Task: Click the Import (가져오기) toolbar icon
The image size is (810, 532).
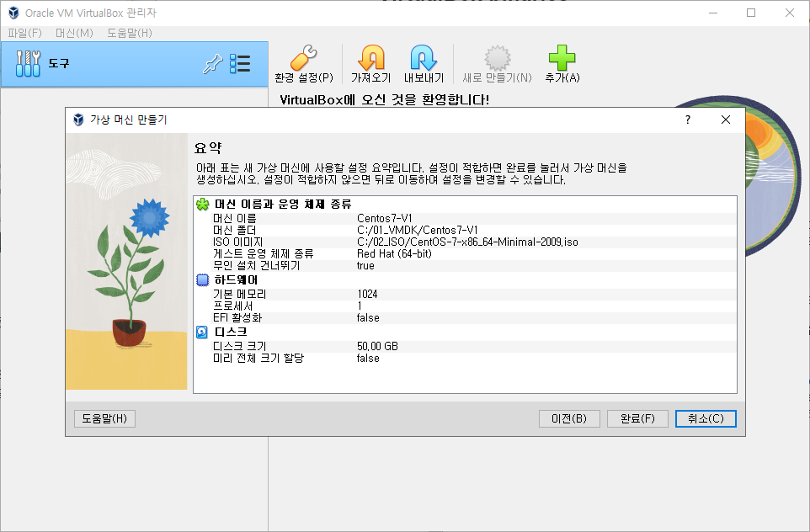Action: click(x=371, y=58)
